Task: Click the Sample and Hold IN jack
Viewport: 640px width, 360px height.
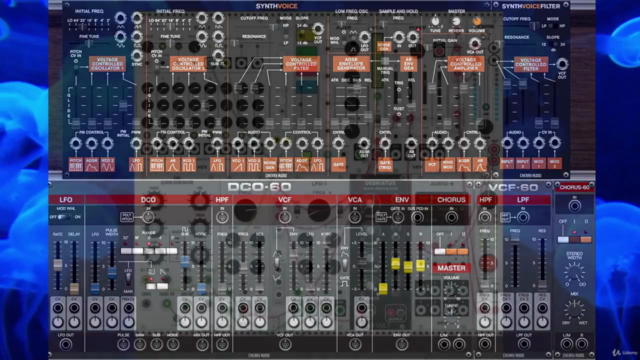Action: coord(398,37)
